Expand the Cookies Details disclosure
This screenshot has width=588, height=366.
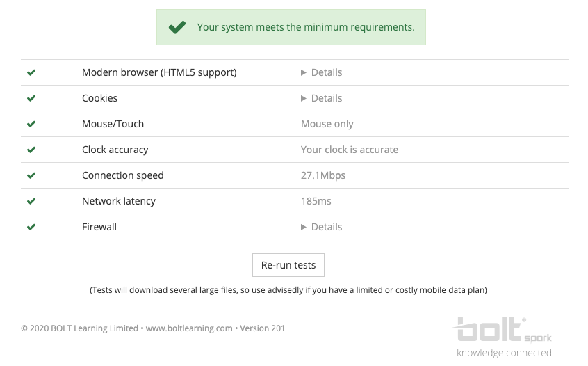point(321,98)
